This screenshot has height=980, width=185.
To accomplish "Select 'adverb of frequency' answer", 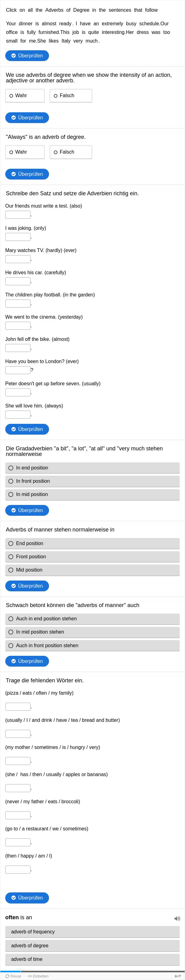I will (x=92, y=932).
